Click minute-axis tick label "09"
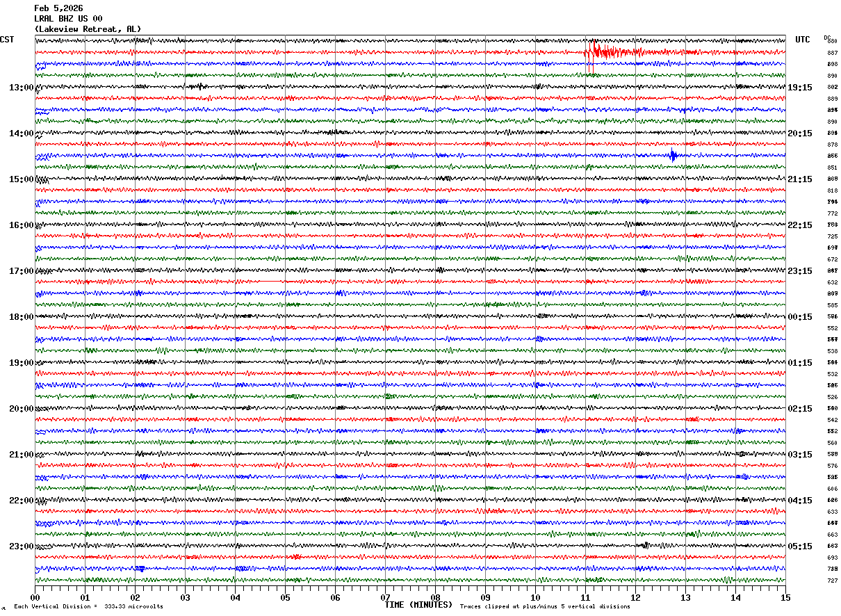The image size is (841, 616). click(x=485, y=597)
